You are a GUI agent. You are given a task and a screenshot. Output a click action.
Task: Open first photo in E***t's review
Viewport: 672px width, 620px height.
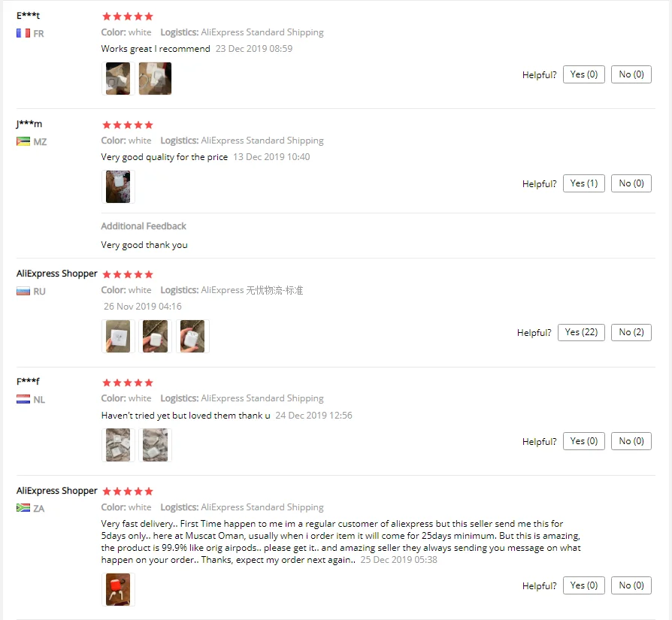[x=118, y=78]
